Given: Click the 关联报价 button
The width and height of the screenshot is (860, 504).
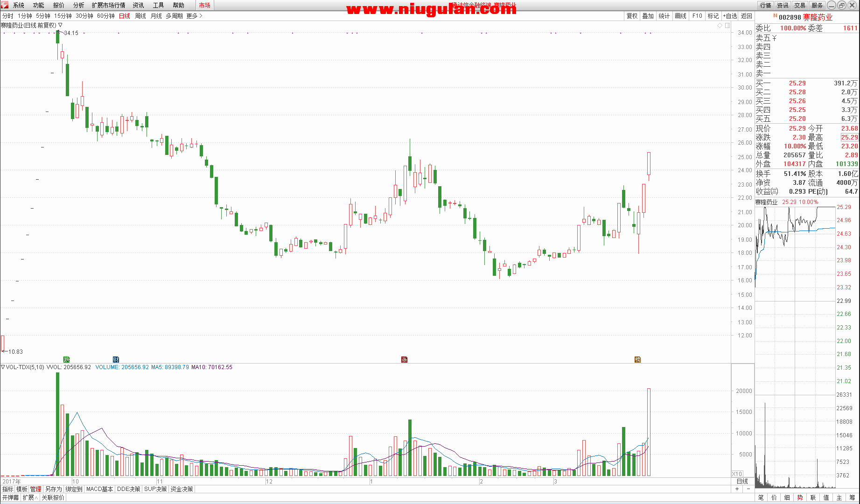Looking at the screenshot, I should click(53, 497).
